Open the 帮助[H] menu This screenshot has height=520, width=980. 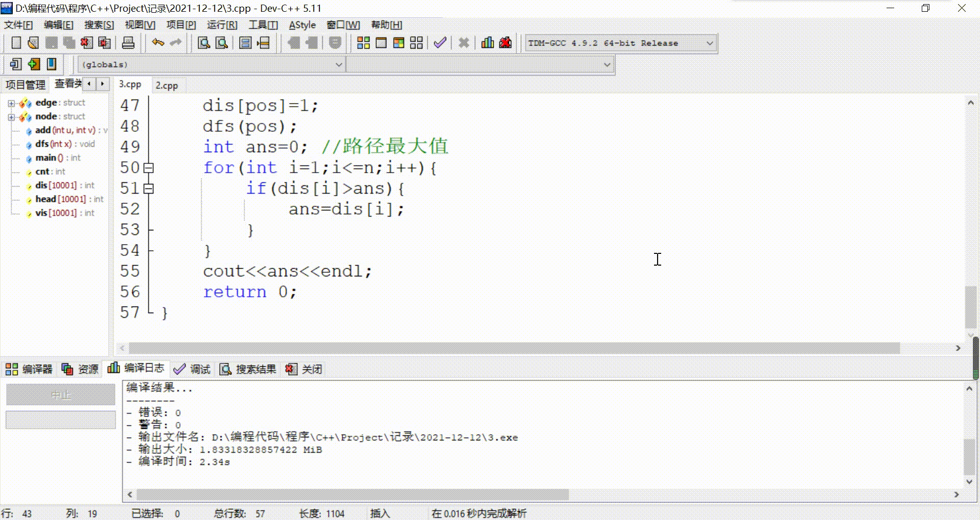tap(387, 25)
